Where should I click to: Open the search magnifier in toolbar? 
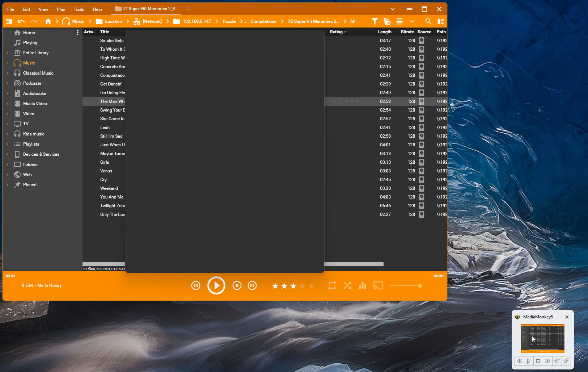428,21
